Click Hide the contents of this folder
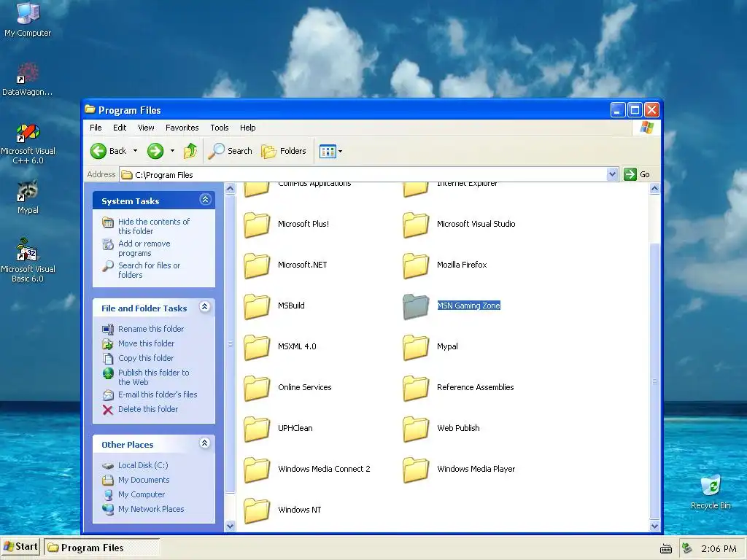 [x=153, y=226]
